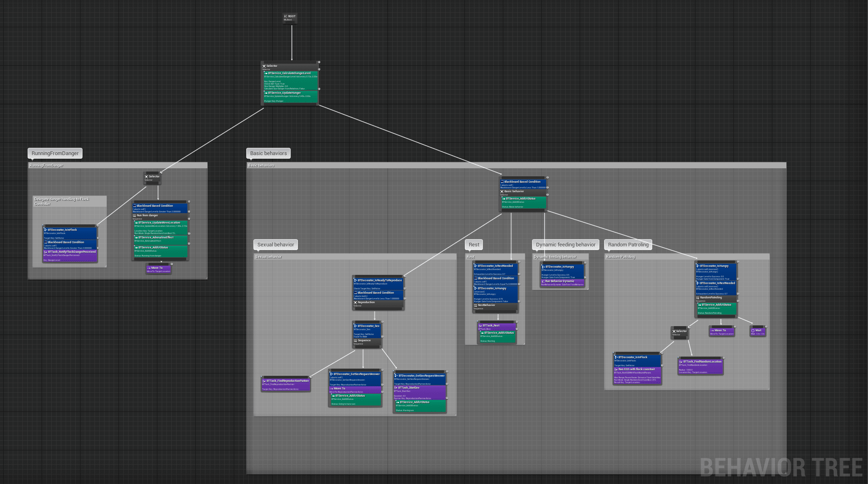
Task: Select BTDecorator_IsRestNeeded above RandomPatroling sequence
Action: tap(717, 288)
